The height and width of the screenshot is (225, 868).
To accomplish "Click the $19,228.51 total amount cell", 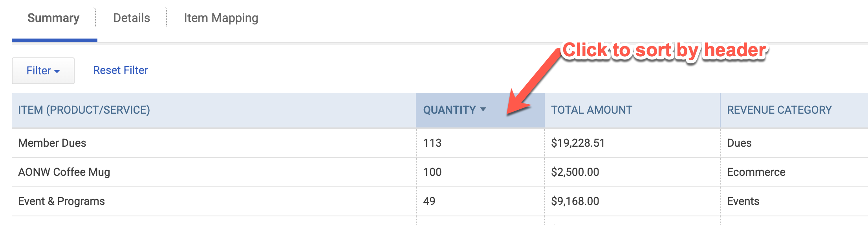I will click(578, 143).
